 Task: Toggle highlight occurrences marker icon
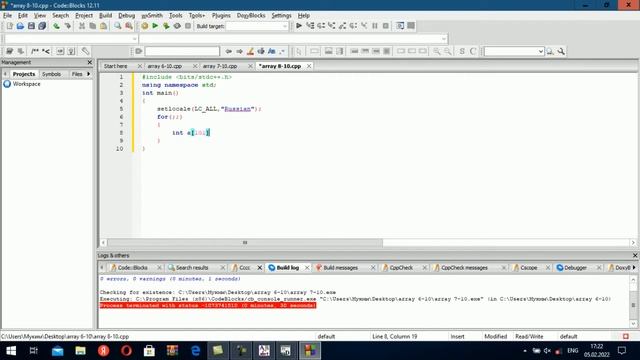point(250,51)
